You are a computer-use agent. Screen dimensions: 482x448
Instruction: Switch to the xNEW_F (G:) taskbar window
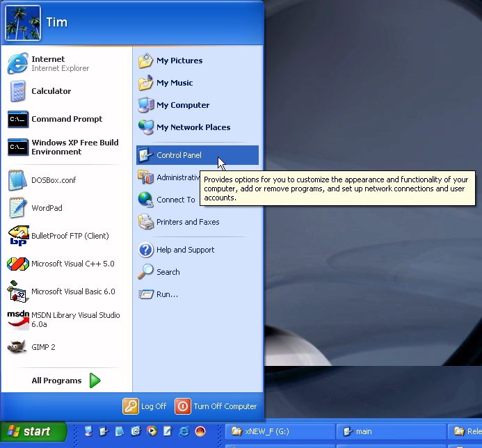point(280,431)
